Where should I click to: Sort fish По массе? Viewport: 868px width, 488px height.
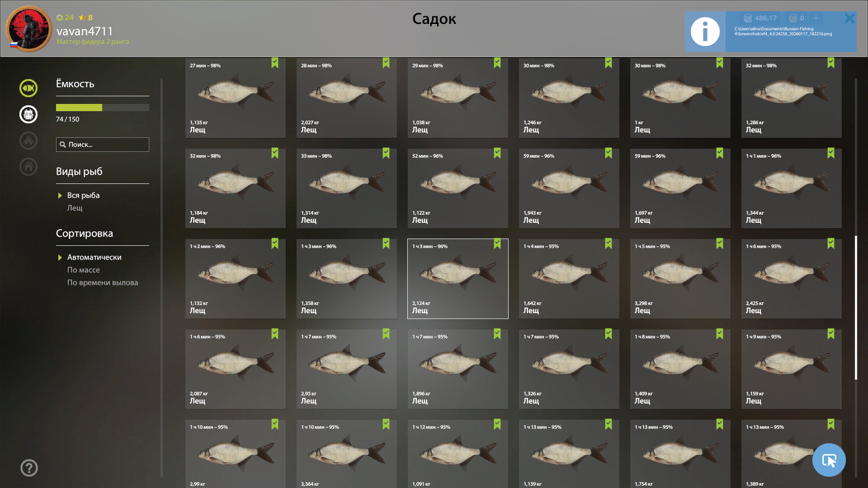pyautogui.click(x=83, y=270)
